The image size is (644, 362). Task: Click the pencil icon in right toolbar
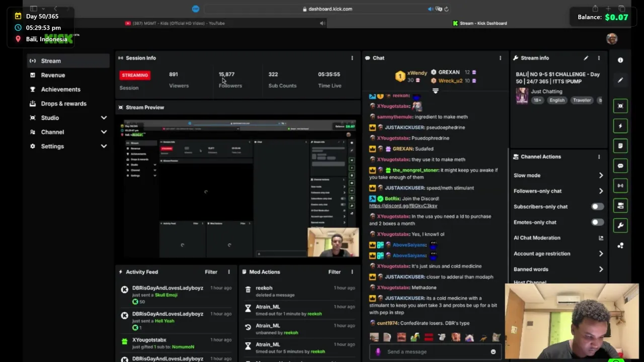620,80
